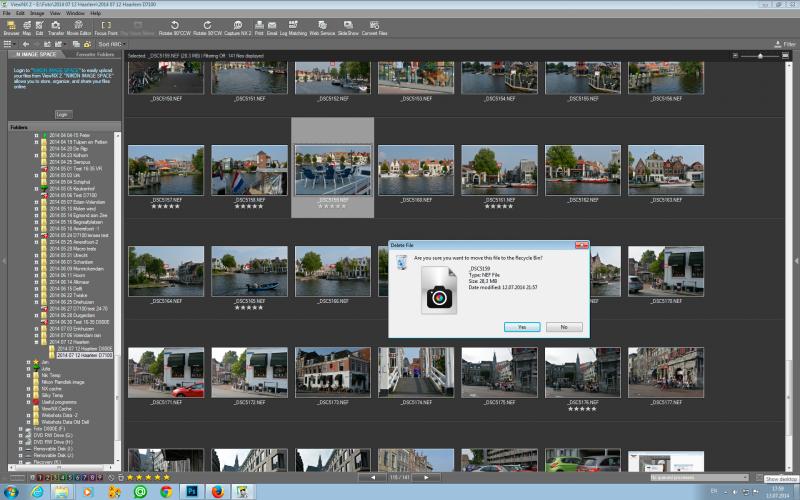Select thumbnail _DSC5165.NEF with boat
Screen dimensions: 800x500
249,271
